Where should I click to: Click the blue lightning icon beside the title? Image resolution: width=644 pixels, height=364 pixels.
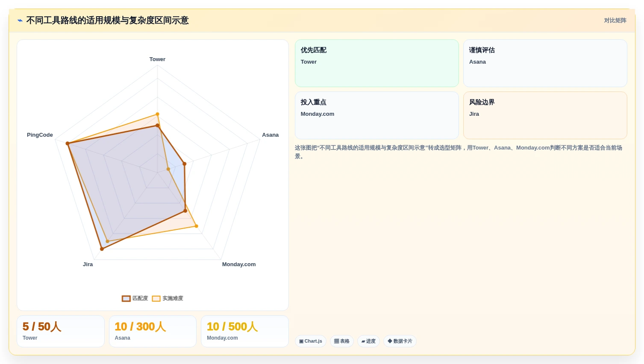20,21
